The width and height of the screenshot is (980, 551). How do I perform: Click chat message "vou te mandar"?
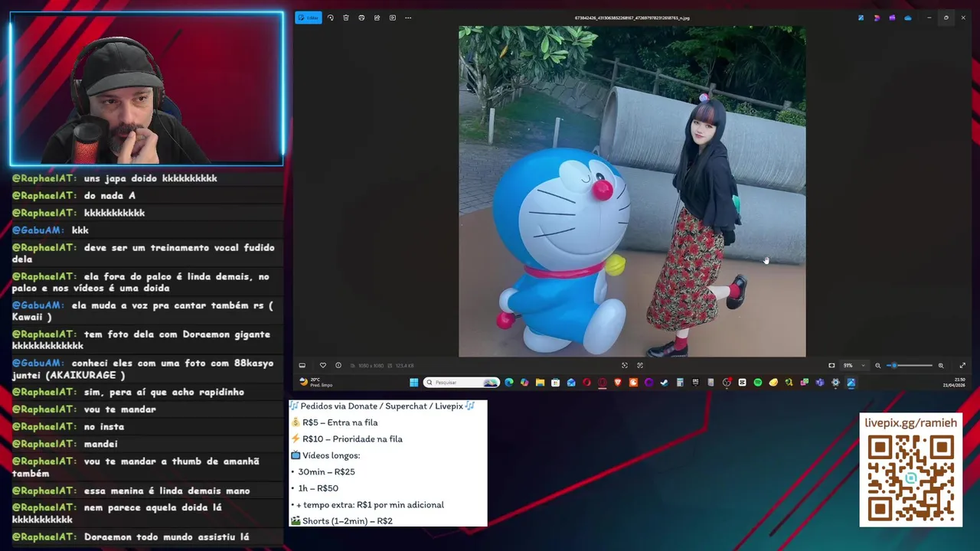pyautogui.click(x=119, y=409)
